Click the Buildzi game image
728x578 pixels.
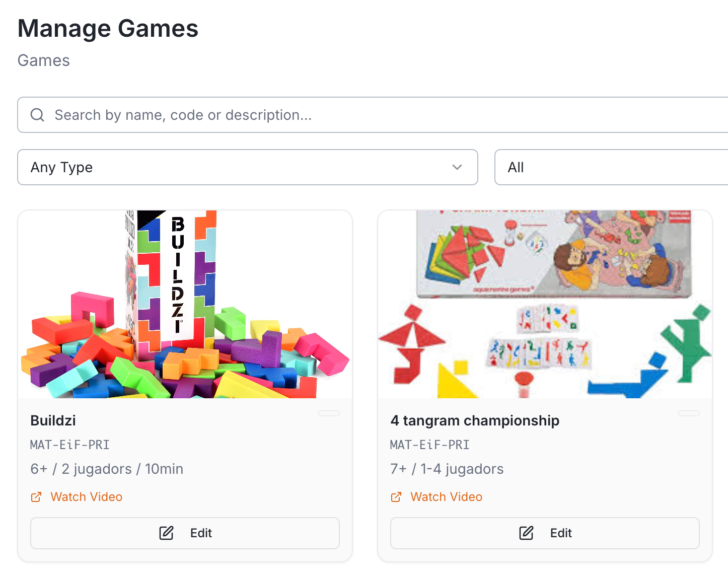[185, 304]
